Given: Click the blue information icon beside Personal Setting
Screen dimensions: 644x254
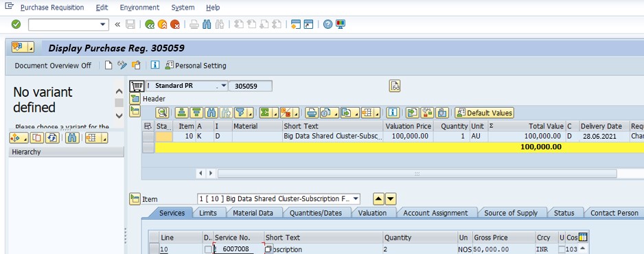Looking at the screenshot, I should coord(155,65).
